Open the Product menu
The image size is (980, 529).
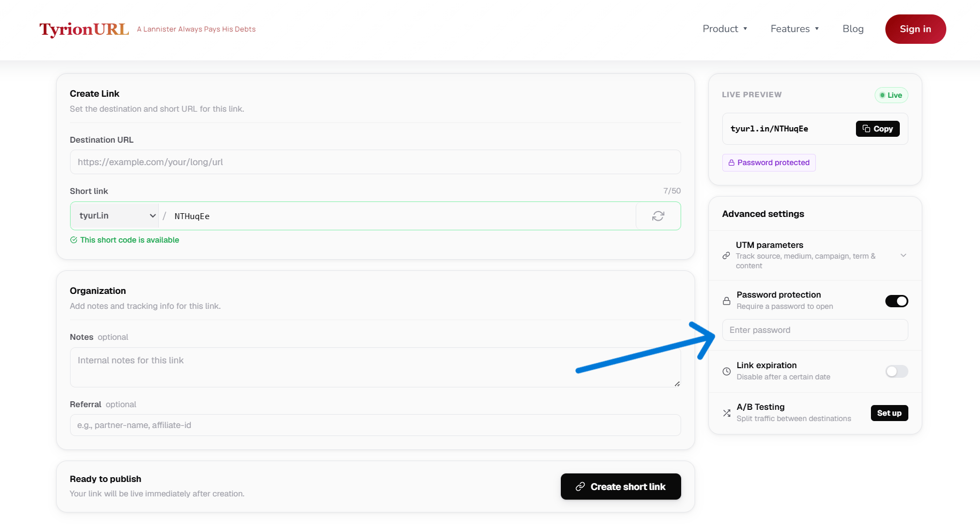point(725,29)
